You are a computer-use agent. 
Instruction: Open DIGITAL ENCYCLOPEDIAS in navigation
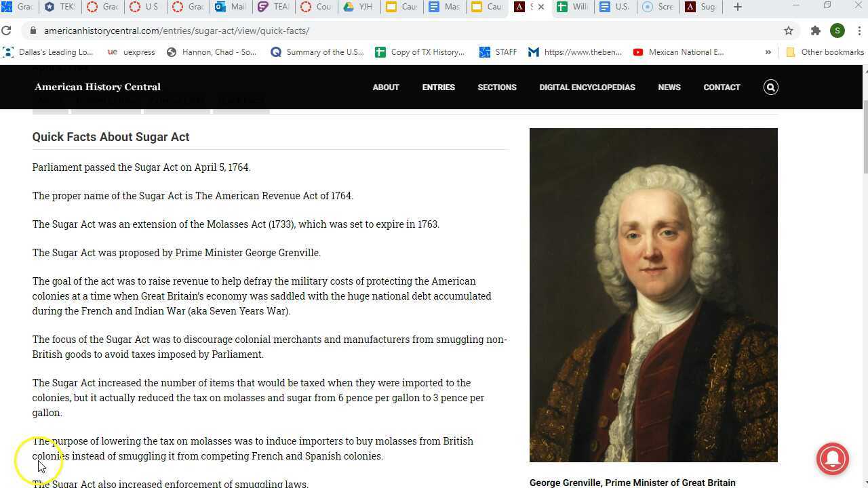tap(587, 87)
